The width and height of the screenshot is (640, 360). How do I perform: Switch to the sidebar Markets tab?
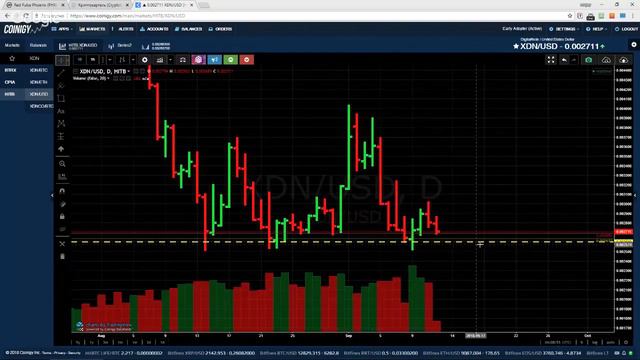(12, 45)
